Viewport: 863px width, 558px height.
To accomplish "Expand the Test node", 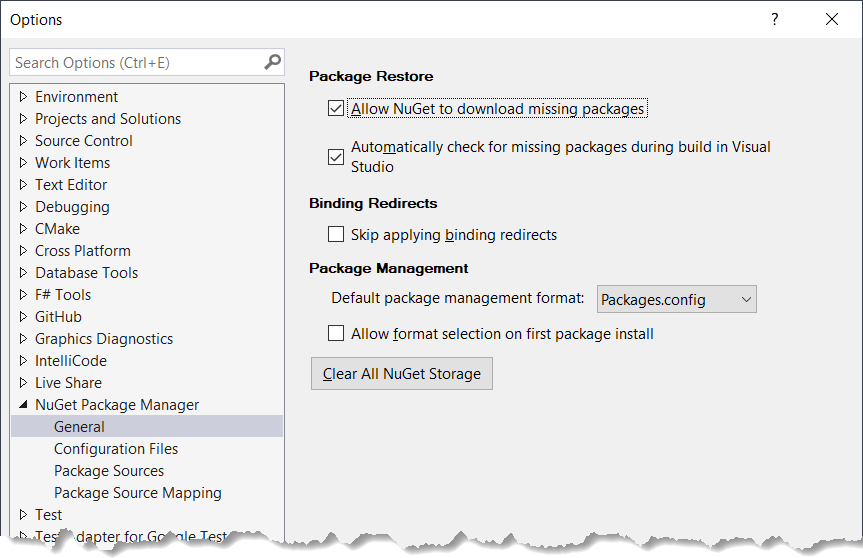I will pyautogui.click(x=23, y=515).
